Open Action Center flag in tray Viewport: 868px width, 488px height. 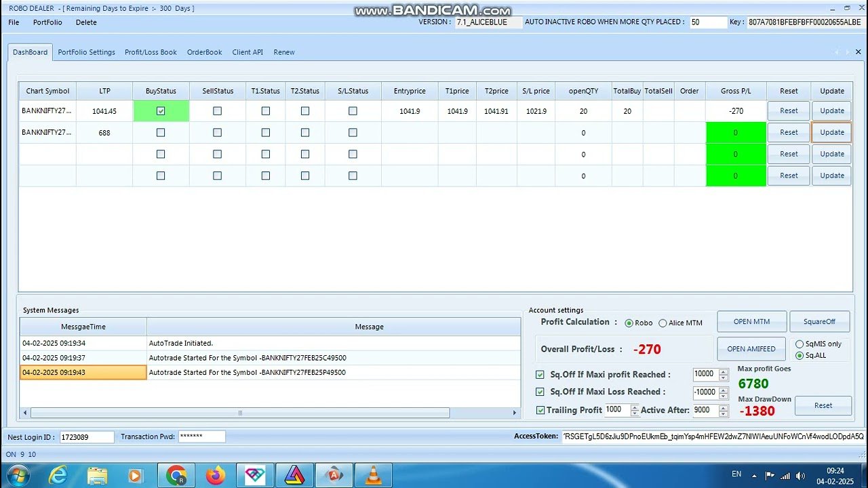point(770,475)
